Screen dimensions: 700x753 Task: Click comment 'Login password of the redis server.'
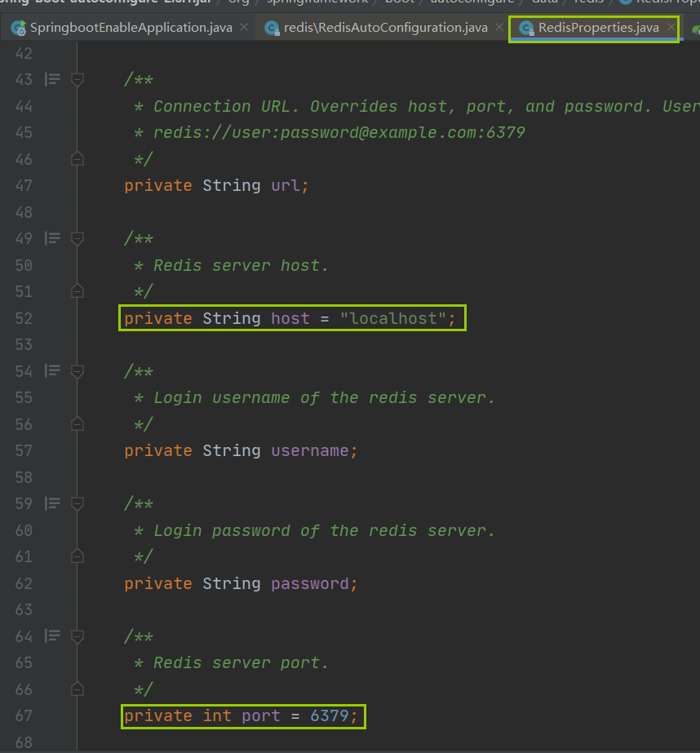tap(324, 530)
